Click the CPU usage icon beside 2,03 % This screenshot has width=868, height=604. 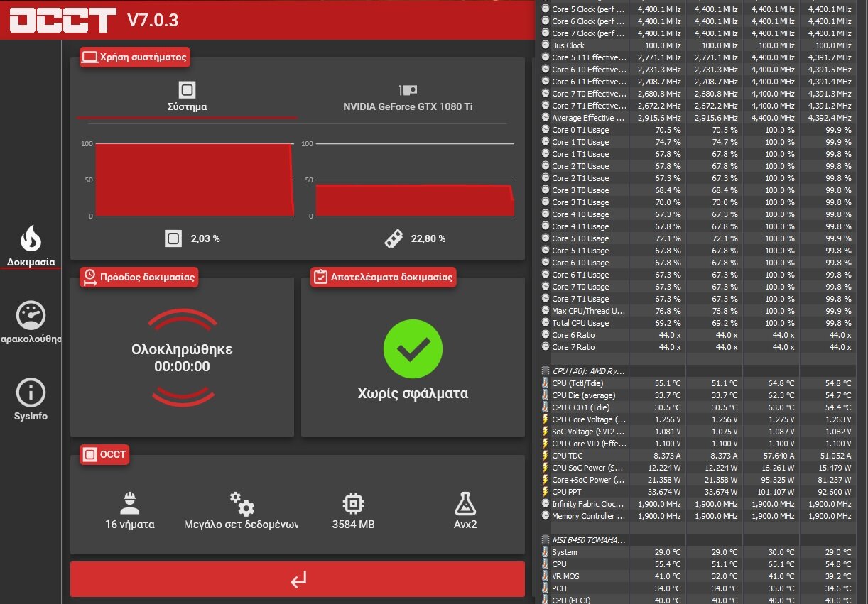[173, 238]
